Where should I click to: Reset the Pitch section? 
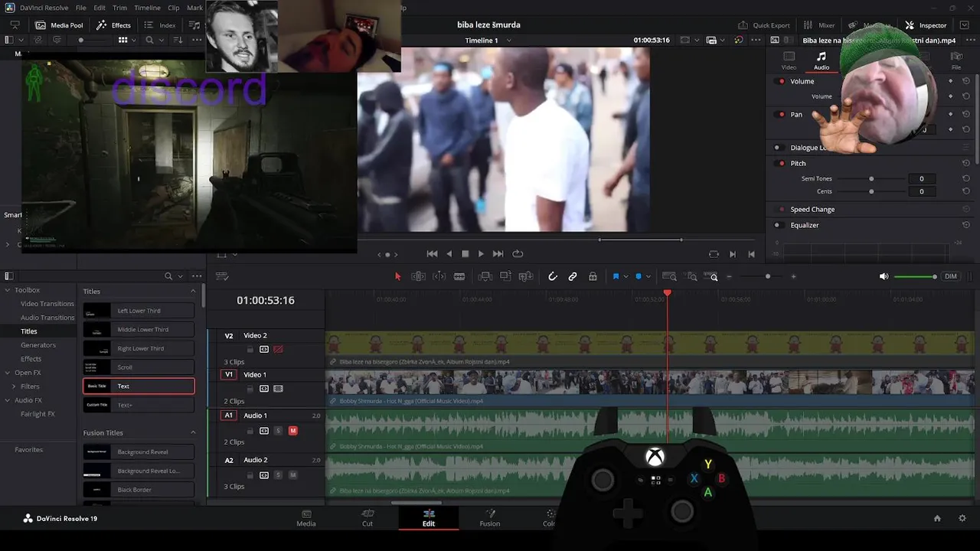pos(966,163)
